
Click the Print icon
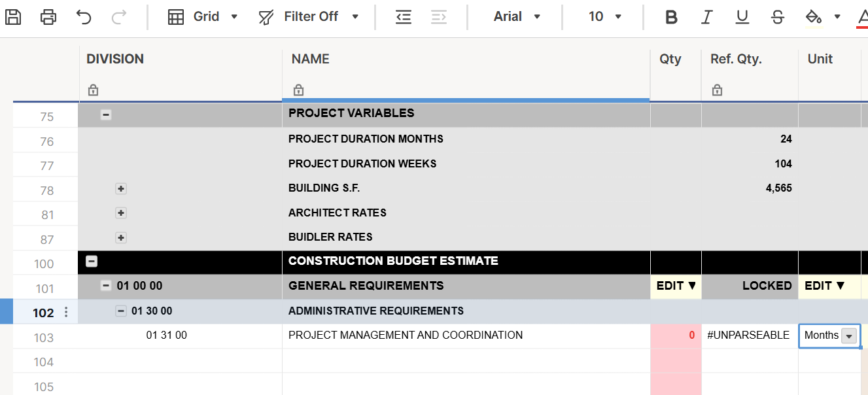point(48,16)
